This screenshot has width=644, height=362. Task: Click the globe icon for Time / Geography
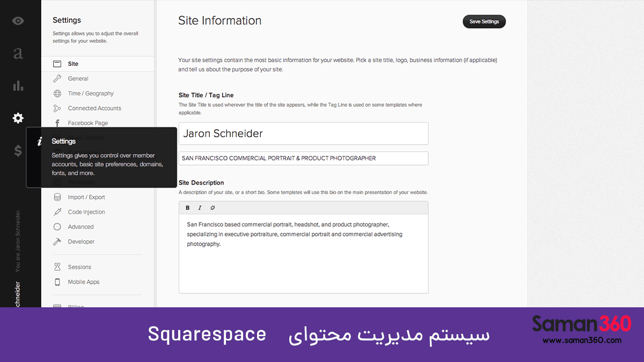point(57,93)
